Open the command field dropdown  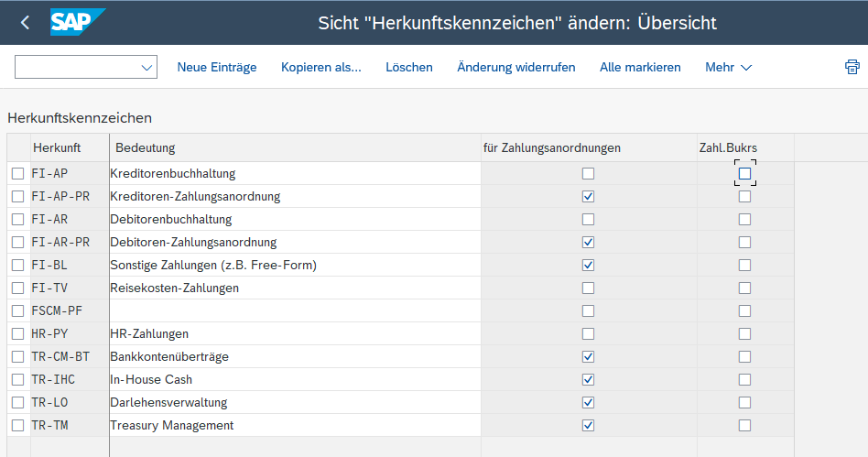pyautogui.click(x=146, y=67)
